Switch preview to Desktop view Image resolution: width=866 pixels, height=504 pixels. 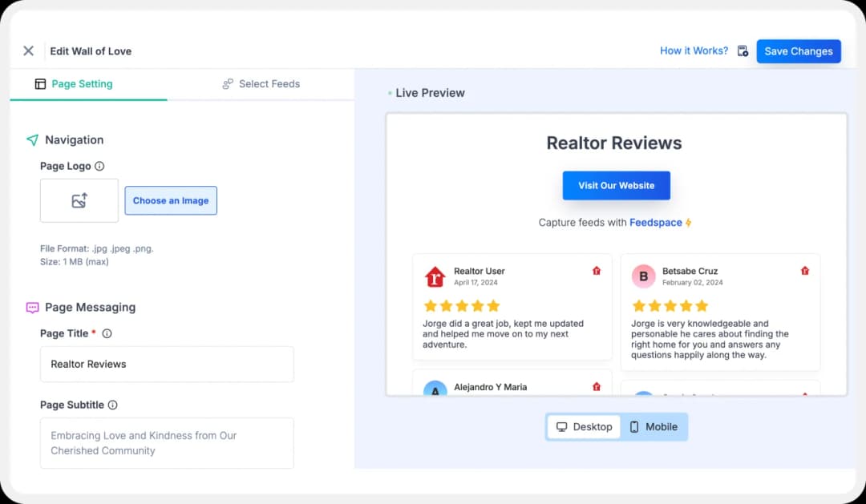click(584, 427)
